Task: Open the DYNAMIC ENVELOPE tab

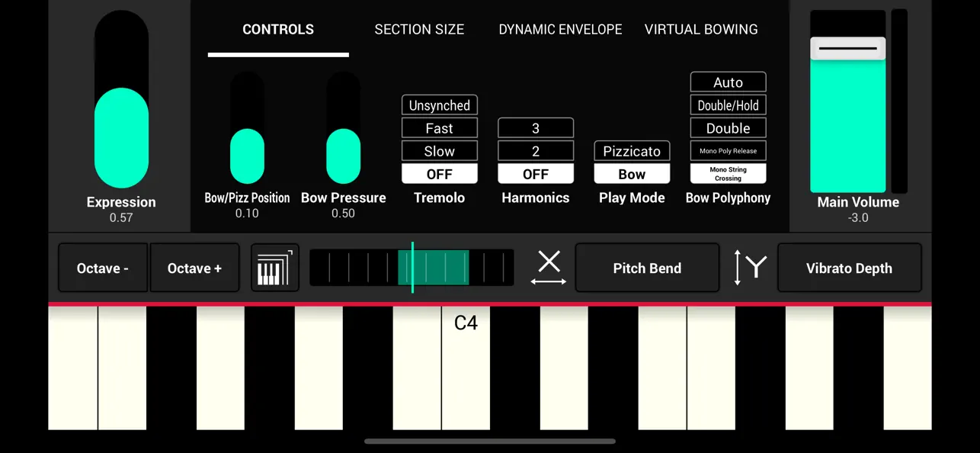Action: pyautogui.click(x=560, y=29)
